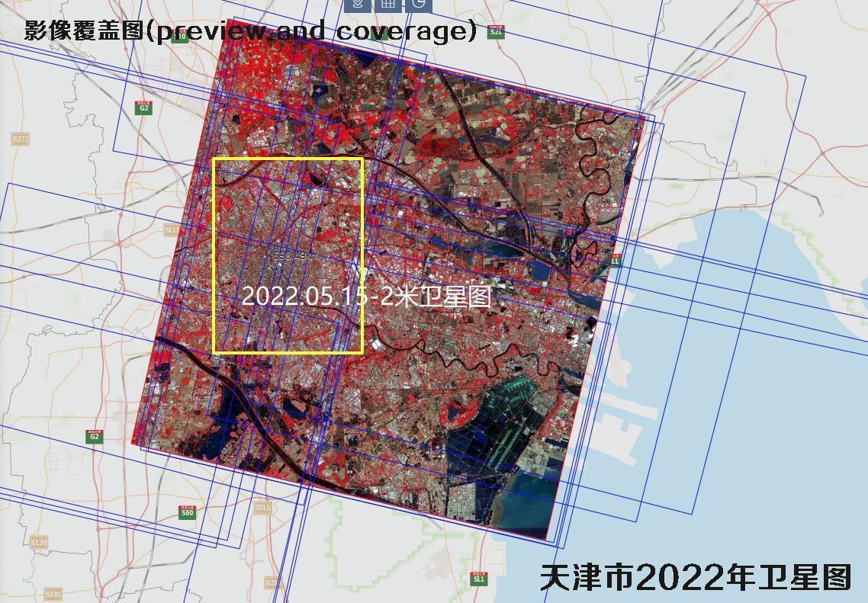The width and height of the screenshot is (868, 603).
Task: Click the lower G2 expressway shield
Action: [x=95, y=436]
